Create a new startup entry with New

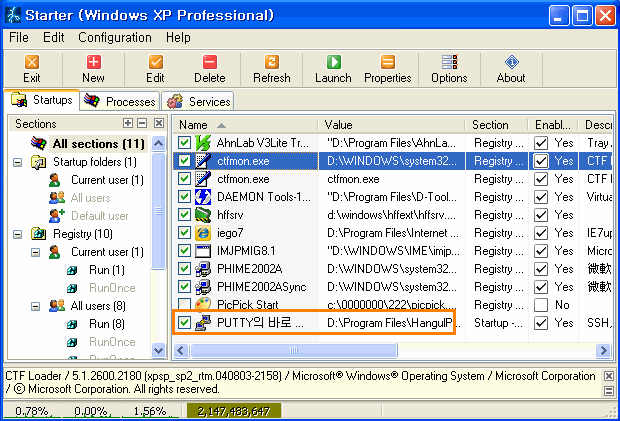point(94,62)
